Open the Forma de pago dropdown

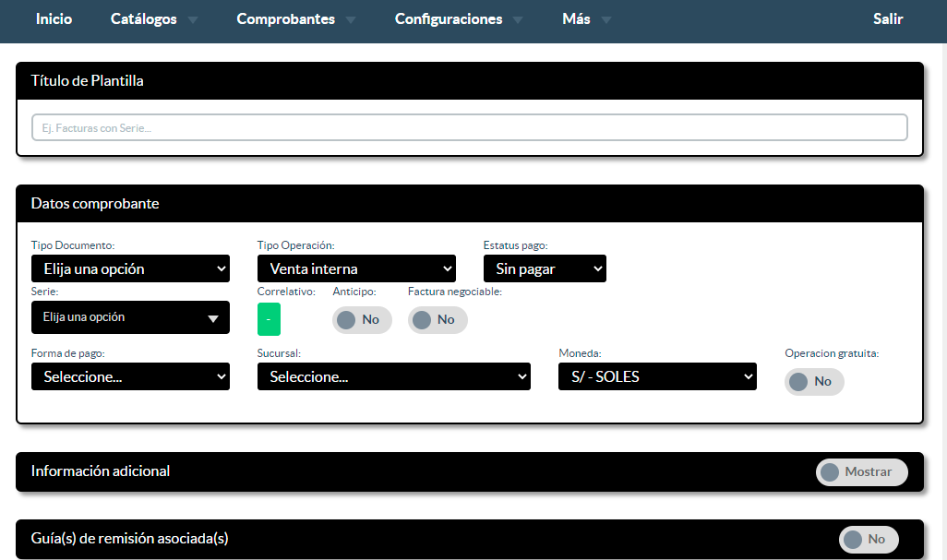click(x=130, y=377)
